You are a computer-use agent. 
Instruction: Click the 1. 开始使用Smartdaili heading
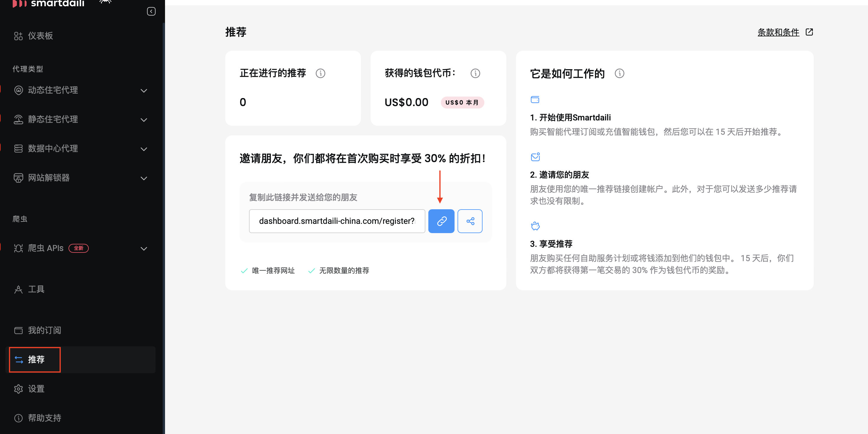tap(570, 117)
